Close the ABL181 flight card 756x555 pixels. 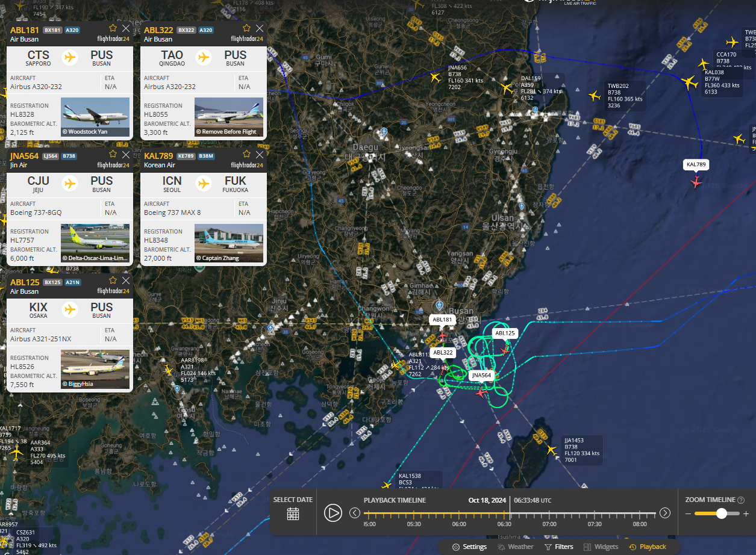pyautogui.click(x=125, y=28)
